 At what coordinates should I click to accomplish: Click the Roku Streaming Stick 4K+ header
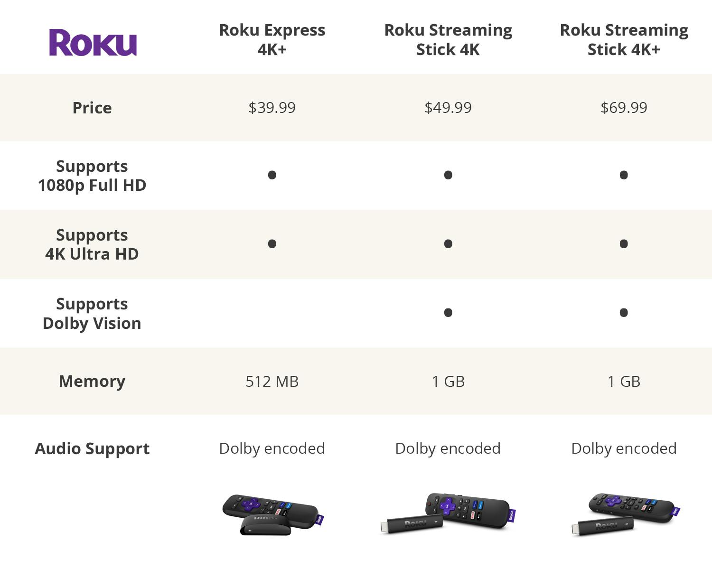(624, 39)
